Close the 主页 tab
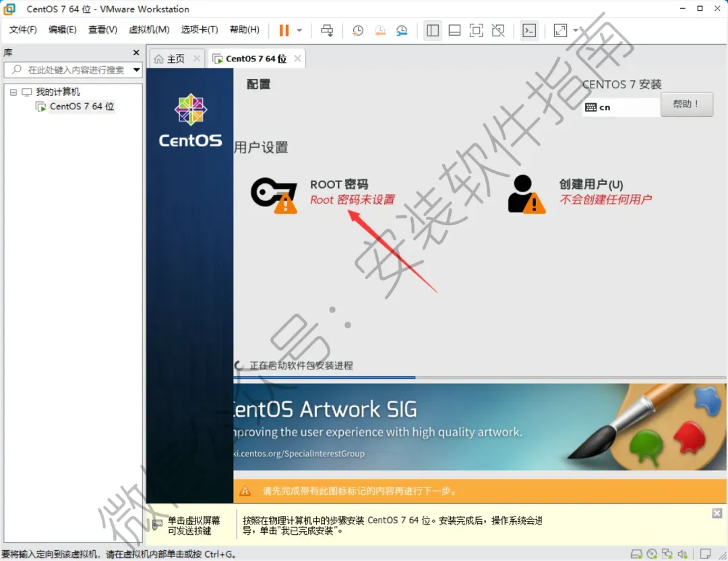The height and width of the screenshot is (561, 728). click(x=197, y=59)
